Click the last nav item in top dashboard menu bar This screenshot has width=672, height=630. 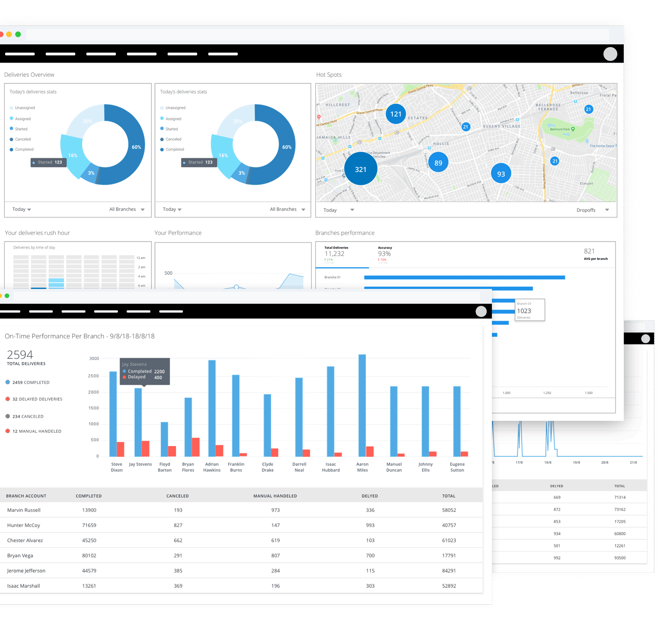point(223,54)
